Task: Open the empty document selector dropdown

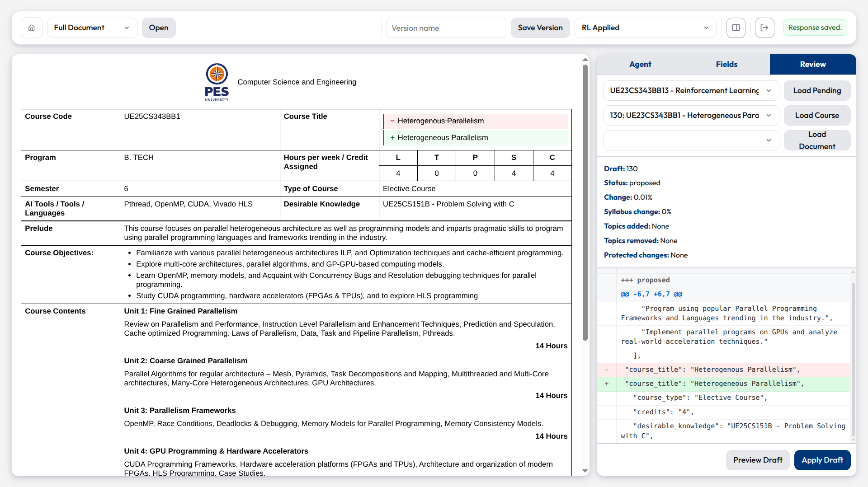Action: tap(691, 140)
